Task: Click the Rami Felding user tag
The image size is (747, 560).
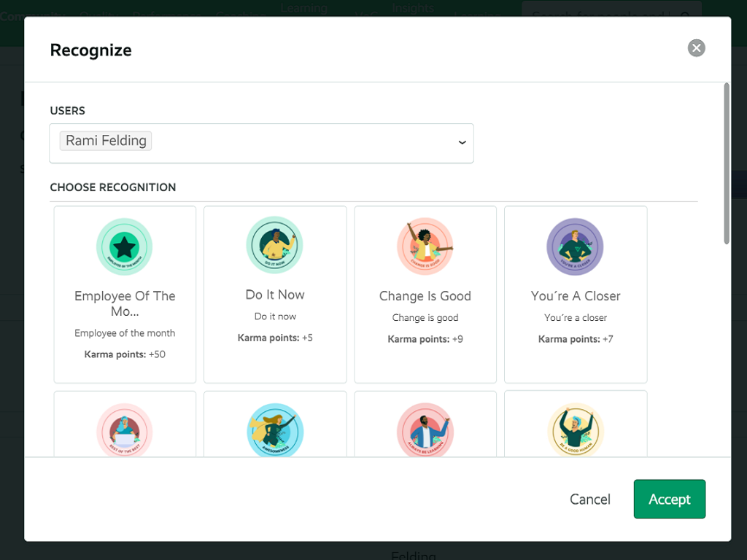Action: pyautogui.click(x=106, y=141)
